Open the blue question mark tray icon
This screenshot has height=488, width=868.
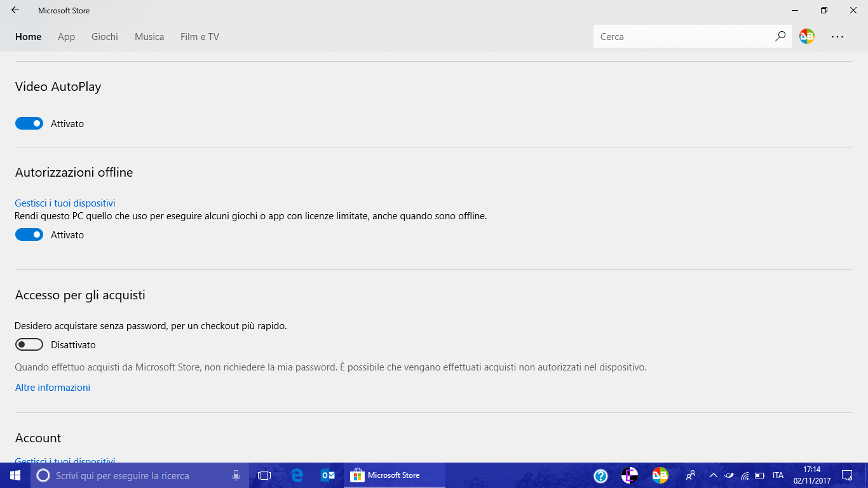pyautogui.click(x=600, y=475)
